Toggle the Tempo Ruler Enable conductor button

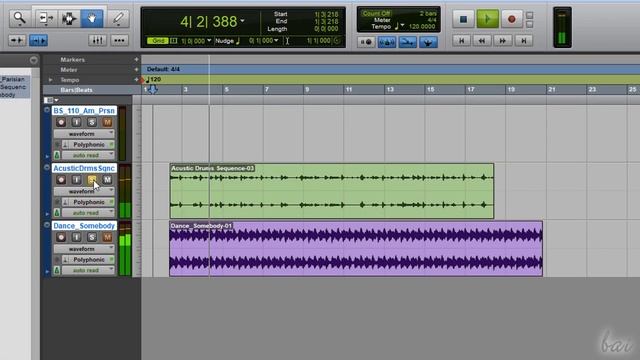(x=428, y=42)
